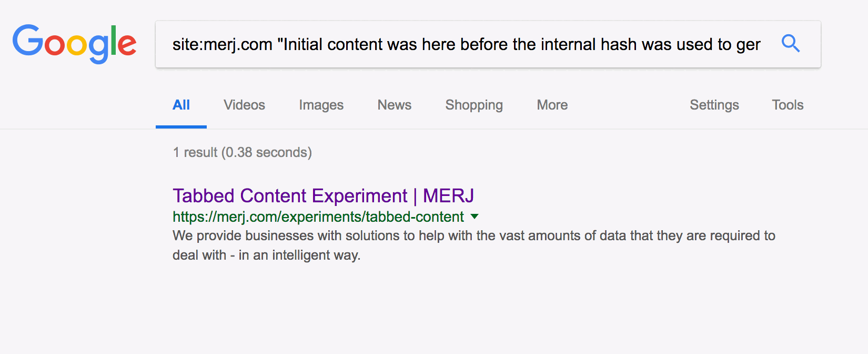Switch to the Images tab
Screen dimensions: 868x354
tap(321, 105)
